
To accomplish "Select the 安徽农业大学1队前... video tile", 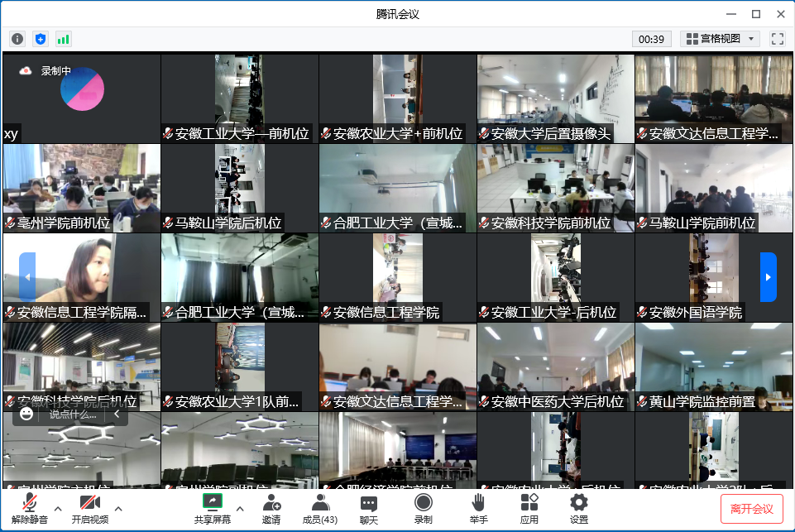I will click(240, 367).
